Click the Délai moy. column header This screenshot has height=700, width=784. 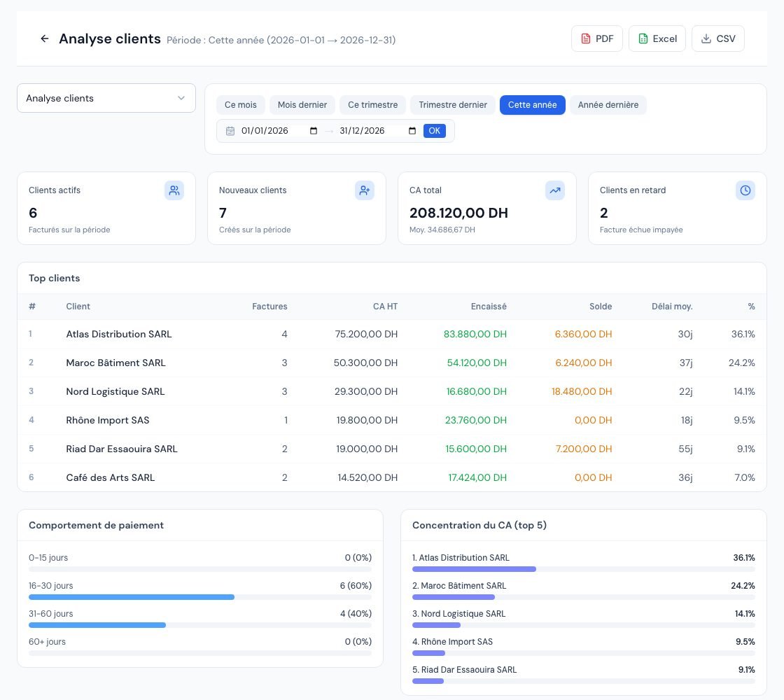(x=672, y=307)
